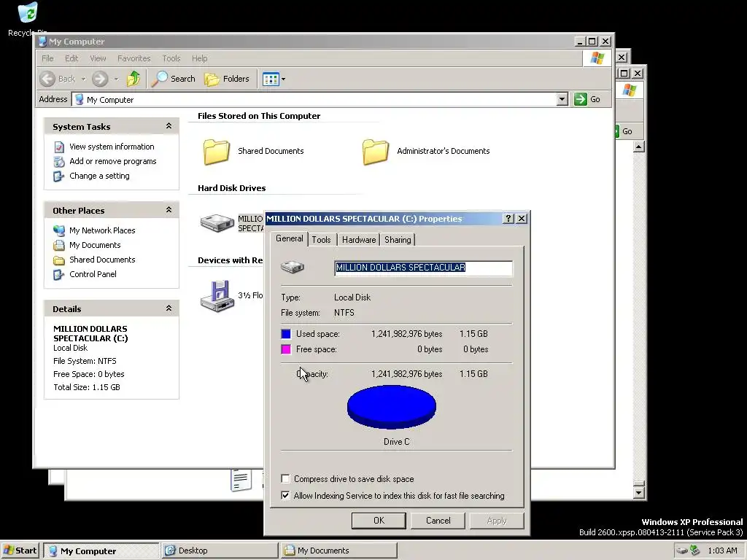Click the drive icon in Properties dialog
The height and width of the screenshot is (560, 747).
pyautogui.click(x=292, y=267)
